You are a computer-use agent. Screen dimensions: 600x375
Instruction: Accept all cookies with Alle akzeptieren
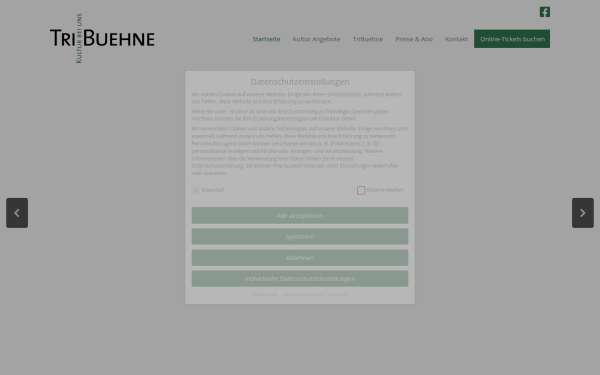coord(300,215)
